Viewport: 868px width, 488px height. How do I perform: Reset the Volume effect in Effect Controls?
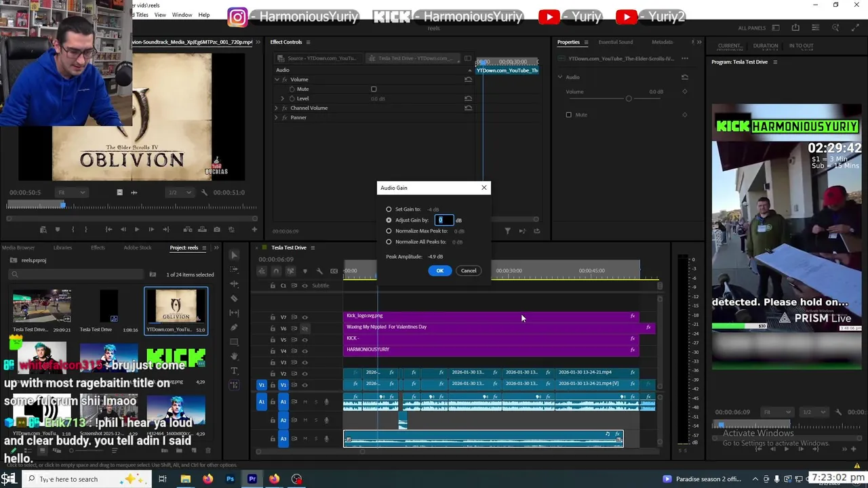[x=468, y=79]
